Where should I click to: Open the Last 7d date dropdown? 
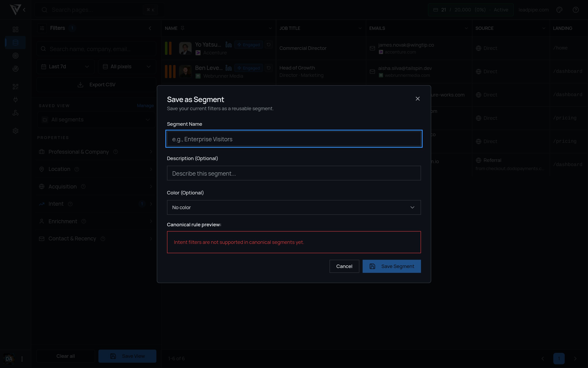click(x=65, y=66)
